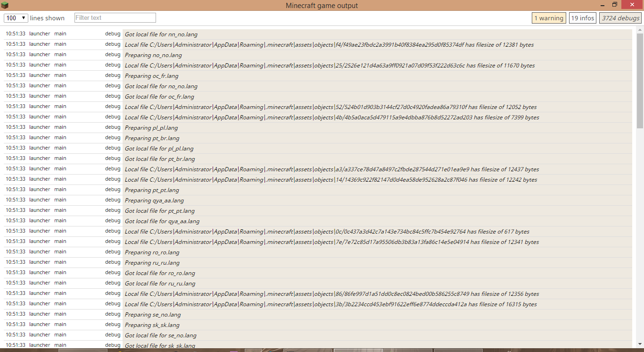The image size is (644, 352).
Task: Click the 'Got local file for qya_aa.lang' entry
Action: (x=162, y=221)
